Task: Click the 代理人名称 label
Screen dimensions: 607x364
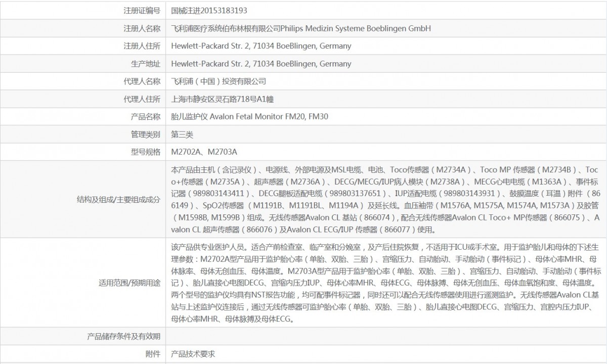Action: tap(142, 81)
